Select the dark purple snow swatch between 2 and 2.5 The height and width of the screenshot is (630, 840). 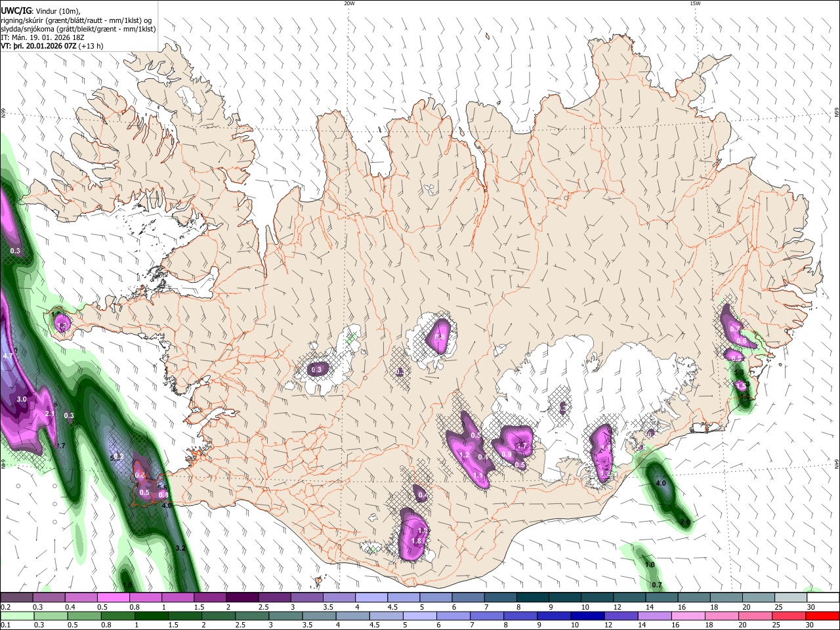coord(242,598)
